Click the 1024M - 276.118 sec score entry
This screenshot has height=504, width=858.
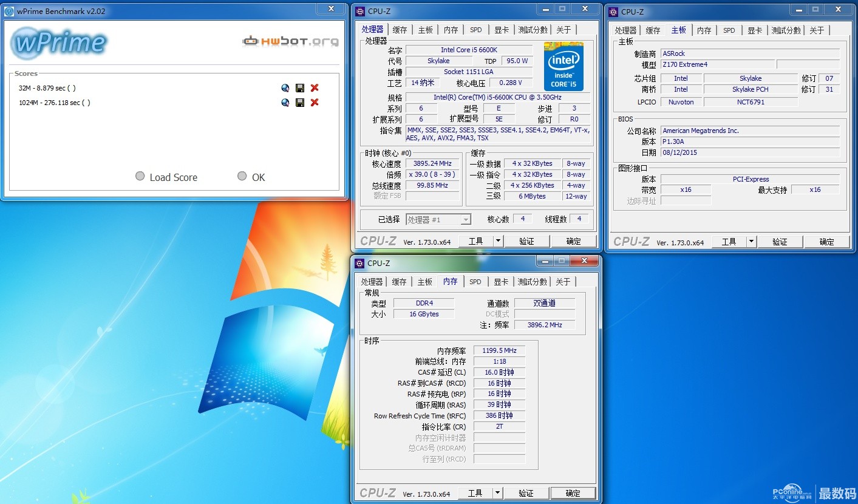[x=55, y=103]
